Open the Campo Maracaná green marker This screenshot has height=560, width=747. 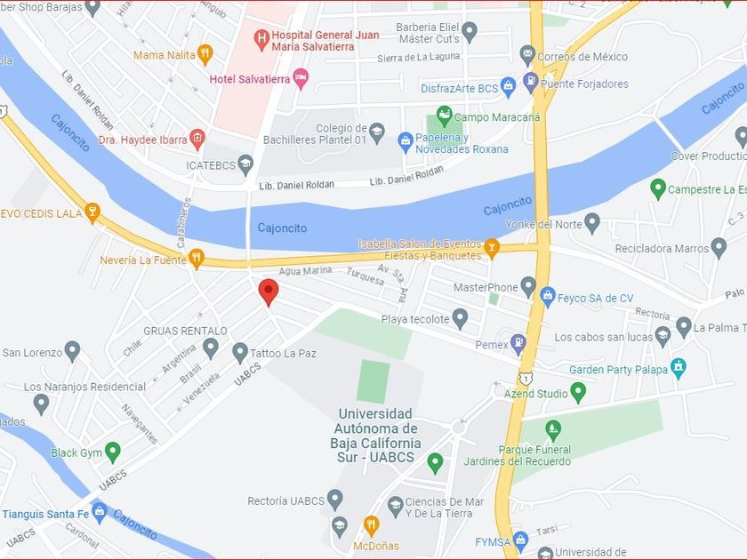[x=444, y=116]
